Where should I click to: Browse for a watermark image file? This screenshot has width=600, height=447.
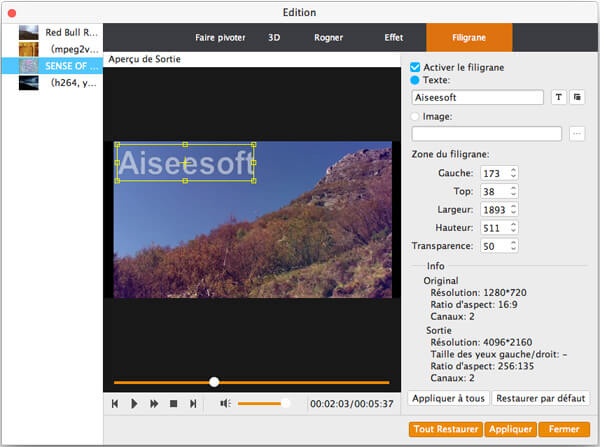[x=576, y=133]
